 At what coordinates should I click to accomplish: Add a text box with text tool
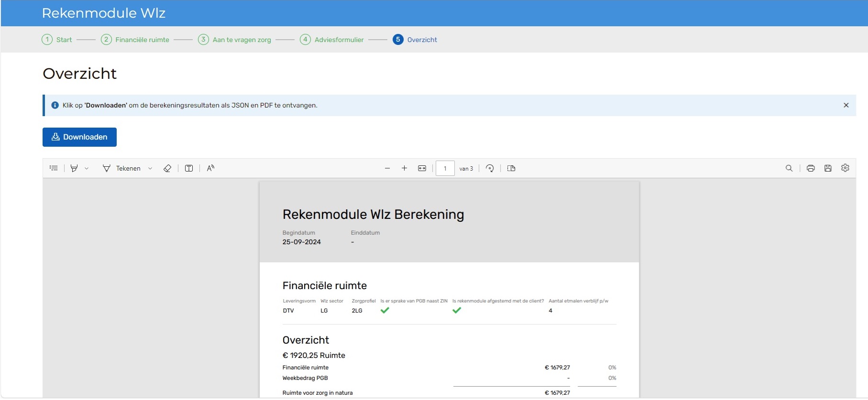[189, 168]
